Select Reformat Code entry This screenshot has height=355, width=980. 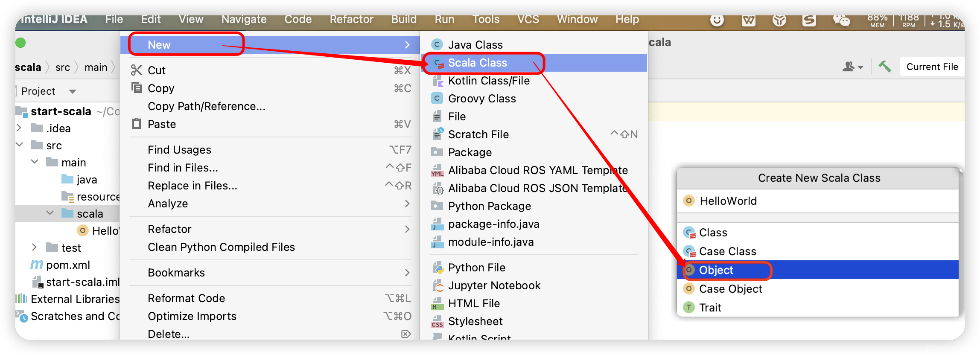[271, 298]
